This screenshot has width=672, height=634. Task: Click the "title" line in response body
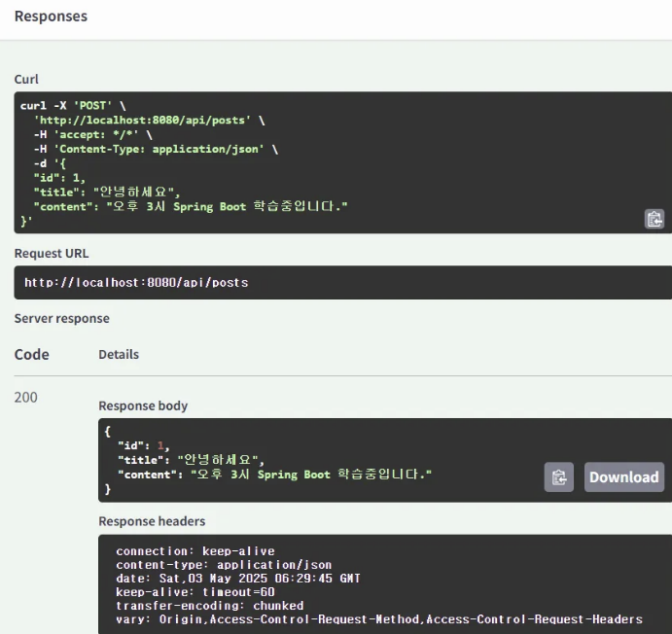coord(192,460)
